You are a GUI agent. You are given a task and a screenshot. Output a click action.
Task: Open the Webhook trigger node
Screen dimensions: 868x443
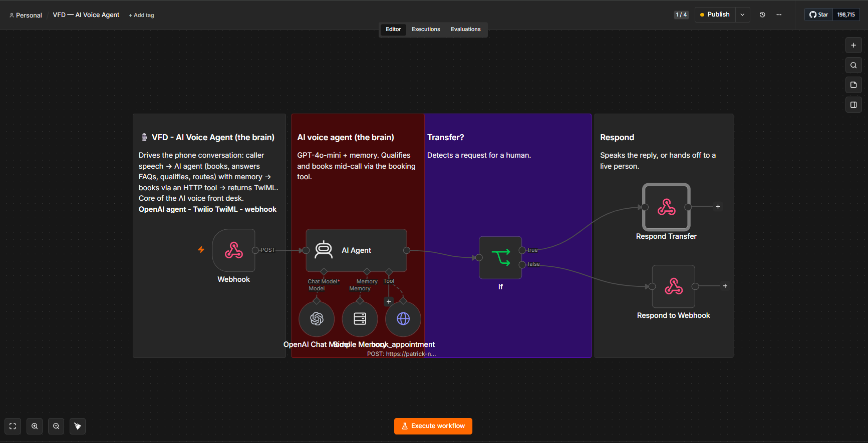click(x=233, y=250)
